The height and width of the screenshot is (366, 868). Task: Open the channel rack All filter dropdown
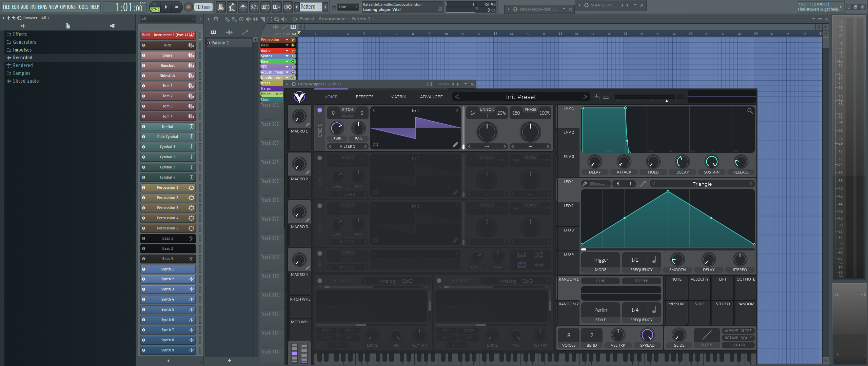(x=167, y=19)
